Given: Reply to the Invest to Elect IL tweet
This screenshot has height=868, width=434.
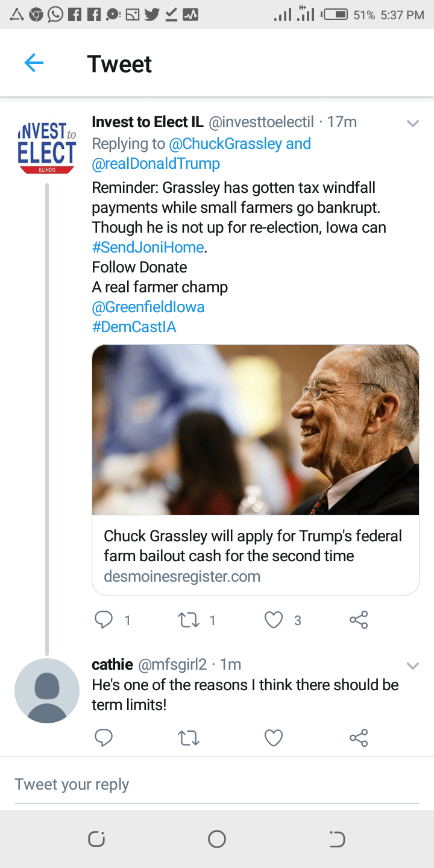Looking at the screenshot, I should coord(104,620).
